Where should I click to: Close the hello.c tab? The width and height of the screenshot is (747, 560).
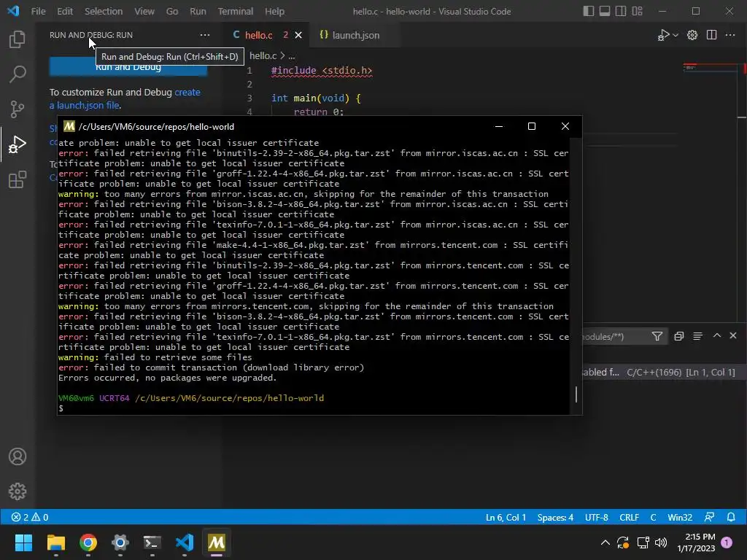298,35
